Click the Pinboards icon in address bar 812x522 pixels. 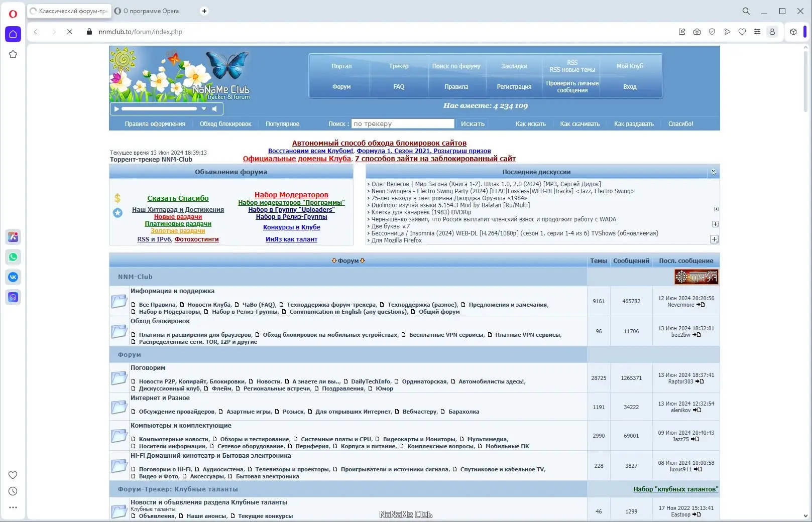coord(682,32)
